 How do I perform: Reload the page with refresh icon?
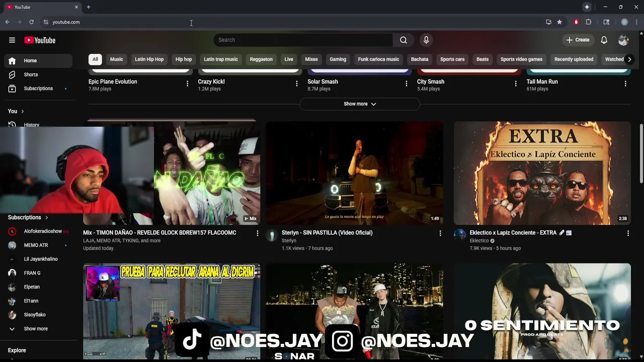[x=31, y=22]
